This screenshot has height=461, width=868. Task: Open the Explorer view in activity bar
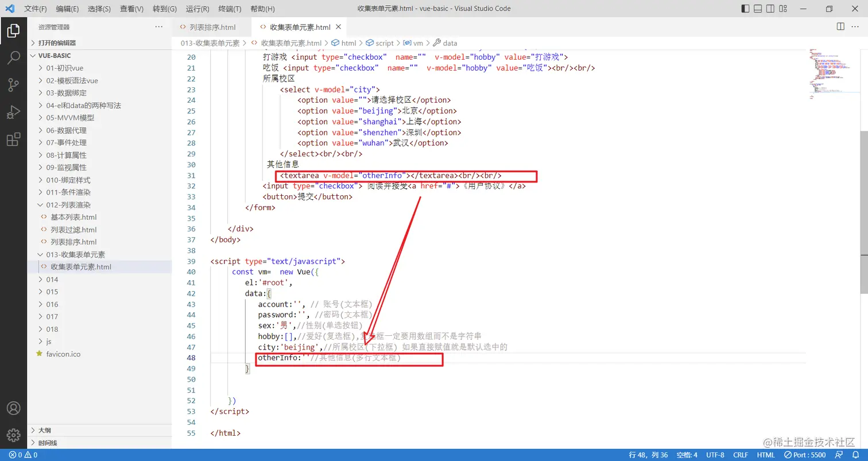[13, 31]
